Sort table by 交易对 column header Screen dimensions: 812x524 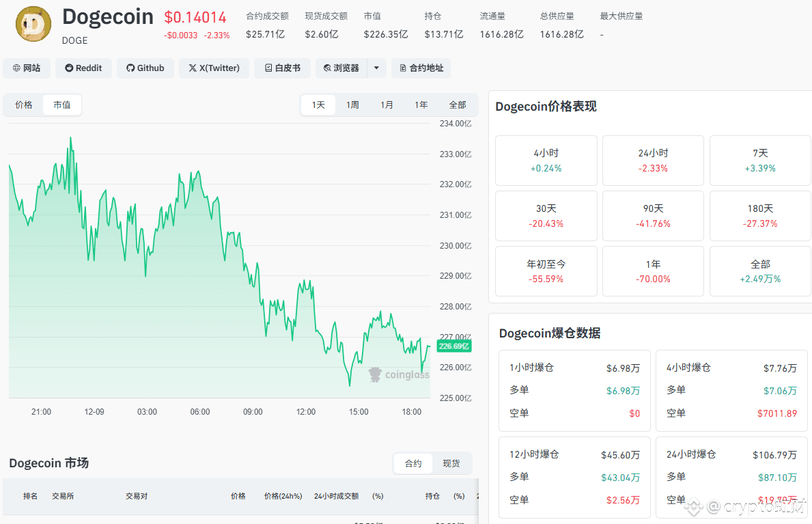137,496
